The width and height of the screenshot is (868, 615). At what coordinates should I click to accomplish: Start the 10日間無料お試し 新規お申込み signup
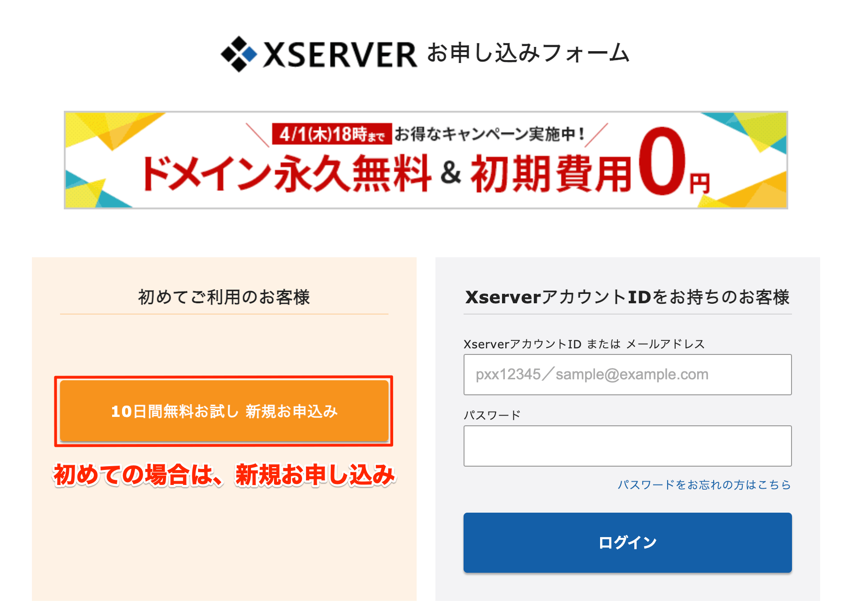point(224,411)
